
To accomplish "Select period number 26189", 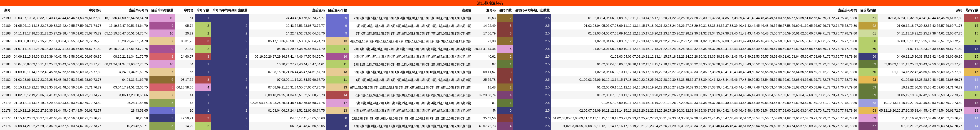I will click(x=6, y=26).
